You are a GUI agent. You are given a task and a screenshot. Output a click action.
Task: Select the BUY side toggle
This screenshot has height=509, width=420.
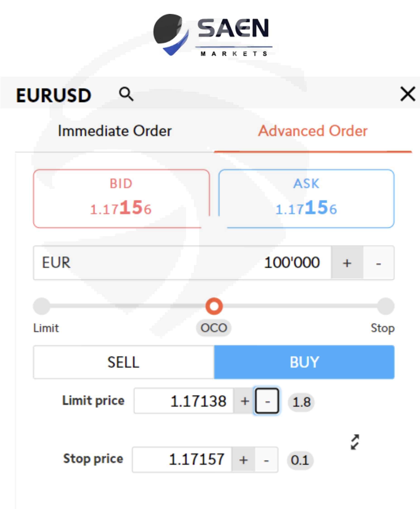point(304,362)
